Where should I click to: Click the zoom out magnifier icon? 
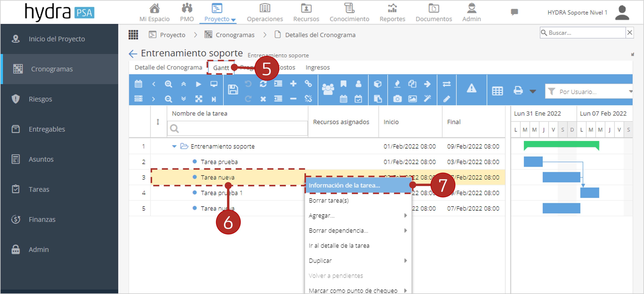coord(168,99)
